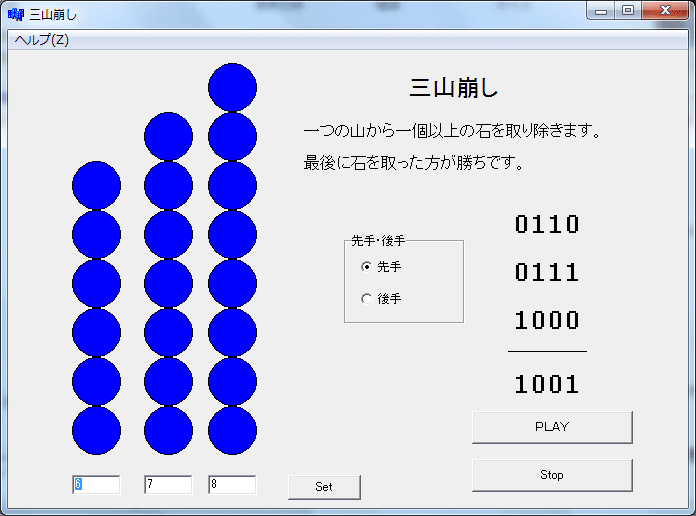This screenshot has width=696, height=516.
Task: Click the 三山崩し heading text
Action: (454, 87)
